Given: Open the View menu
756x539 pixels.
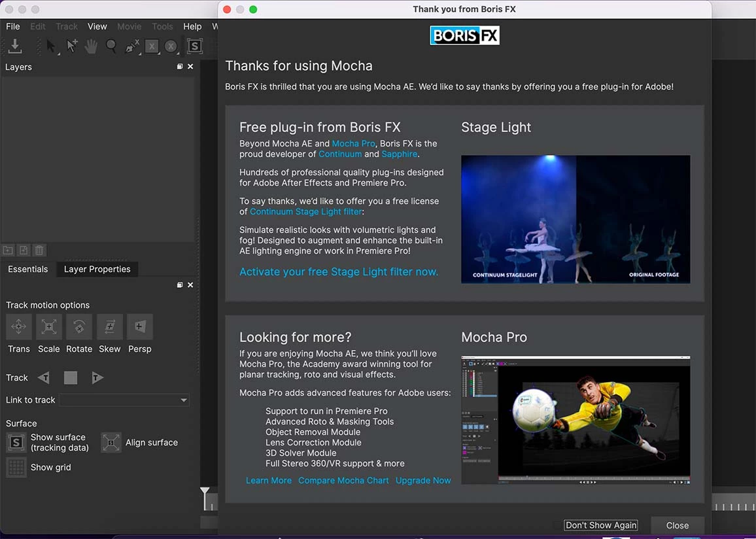Looking at the screenshot, I should tap(97, 27).
